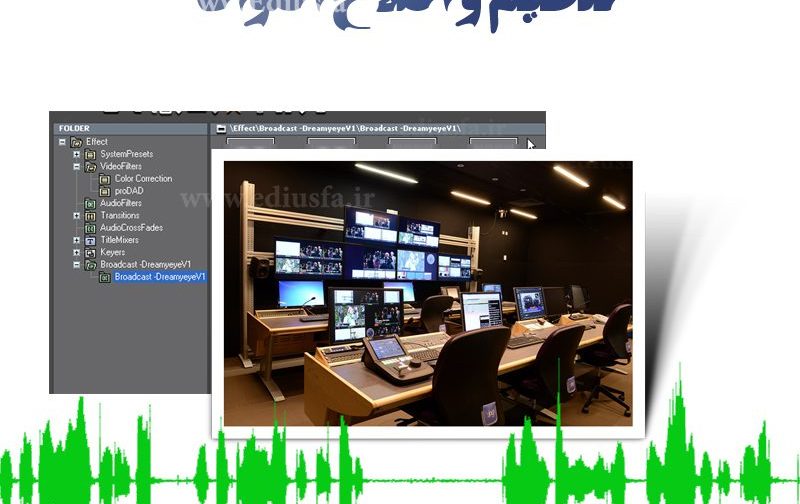
Task: Click the Transitions folder icon
Action: (x=90, y=216)
